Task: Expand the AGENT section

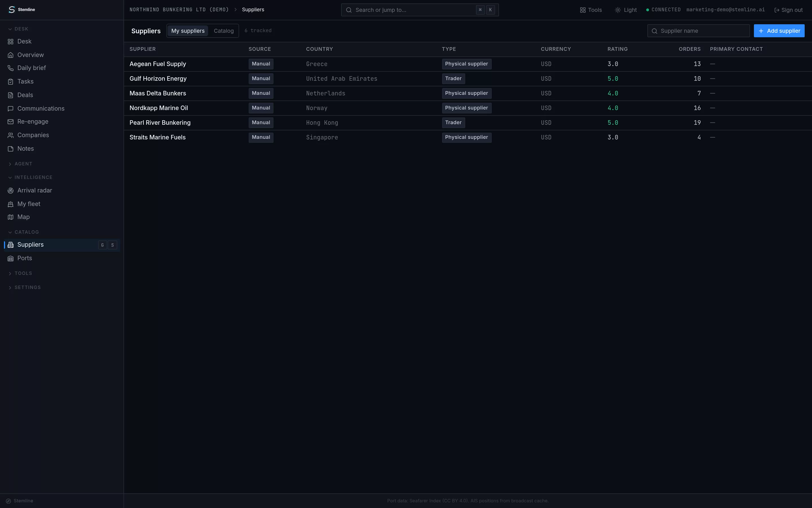Action: click(20, 164)
